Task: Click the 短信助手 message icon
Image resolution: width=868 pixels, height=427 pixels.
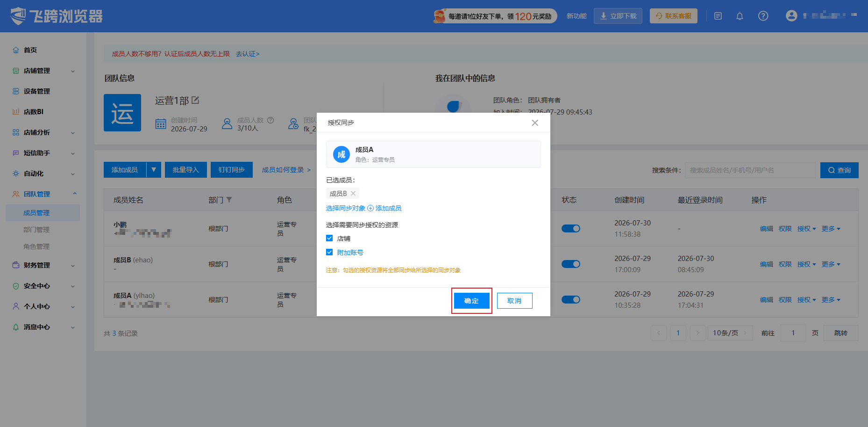Action: click(16, 153)
